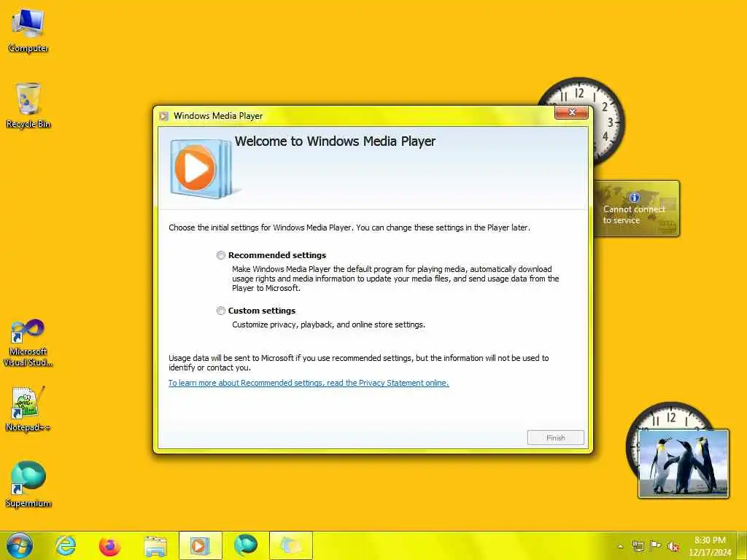The height and width of the screenshot is (560, 747).
Task: Click the Show desktop strip at taskbar end
Action: 742,545
